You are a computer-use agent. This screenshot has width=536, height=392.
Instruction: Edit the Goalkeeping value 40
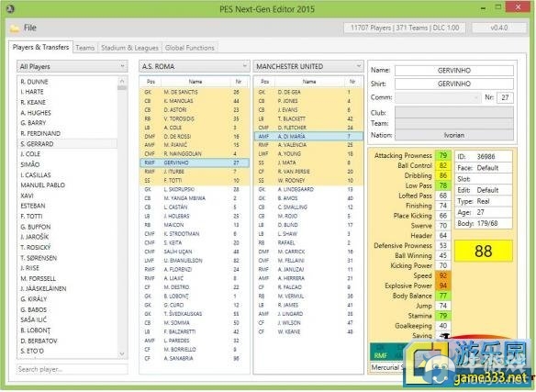(x=443, y=326)
